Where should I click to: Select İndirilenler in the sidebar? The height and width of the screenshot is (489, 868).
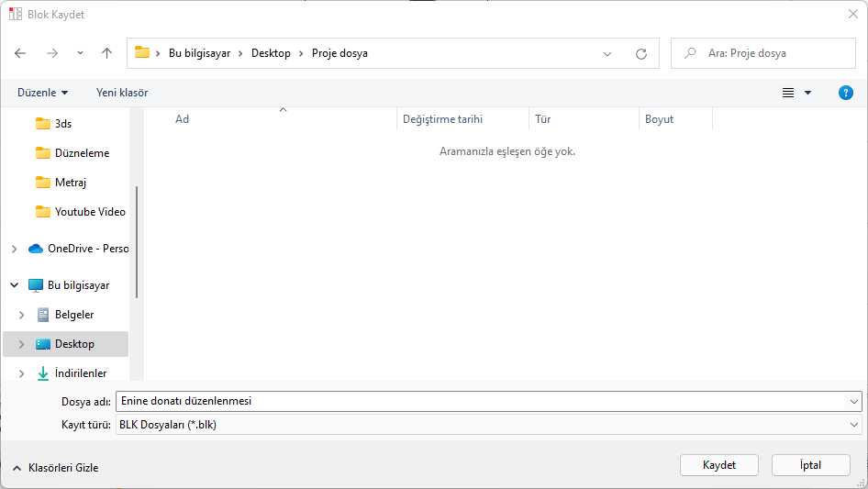[72, 373]
